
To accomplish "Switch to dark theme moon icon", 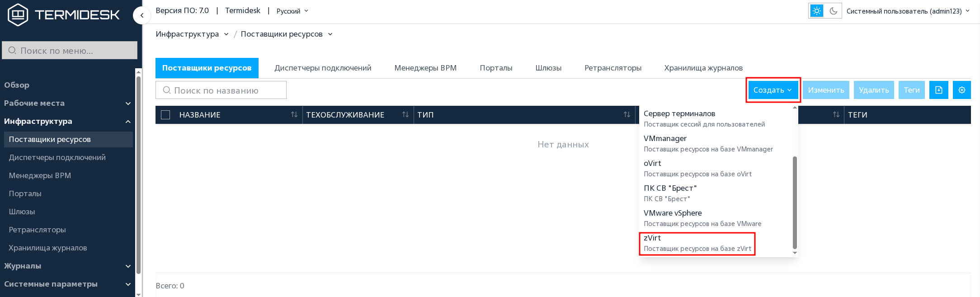I will tap(834, 11).
